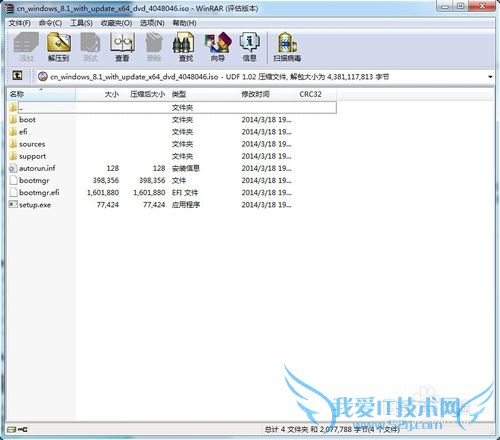
Task: Select the efi folder icon
Action: (x=13, y=132)
